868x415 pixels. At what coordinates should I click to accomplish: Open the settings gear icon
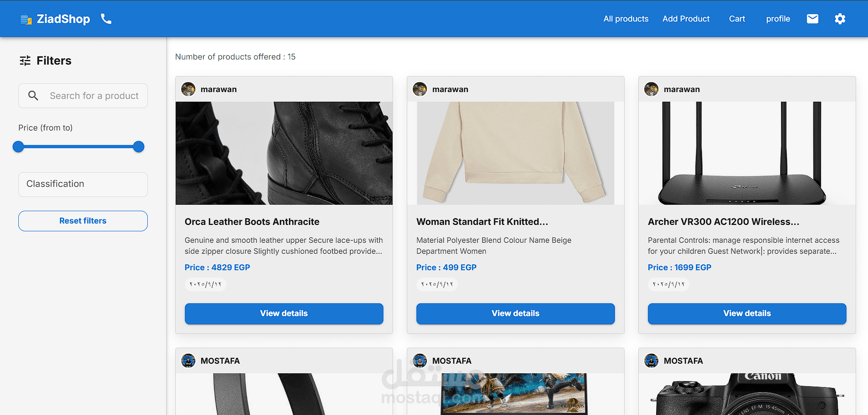[840, 19]
